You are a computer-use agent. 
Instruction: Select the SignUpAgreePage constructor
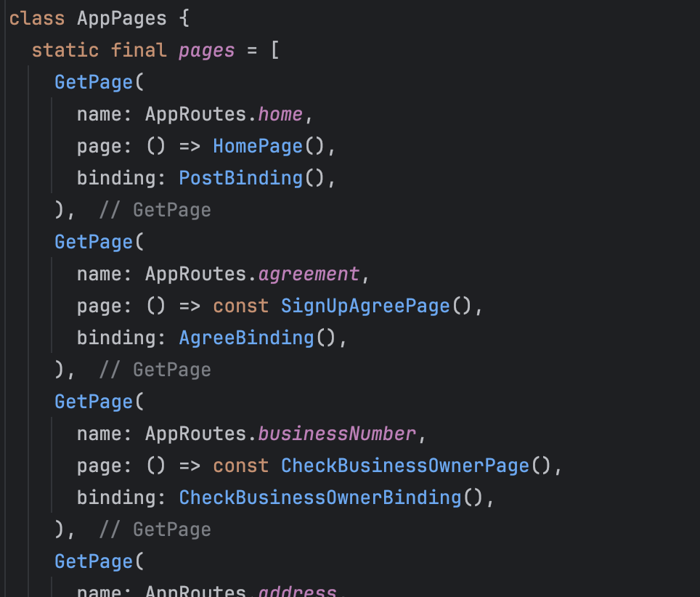click(x=365, y=306)
